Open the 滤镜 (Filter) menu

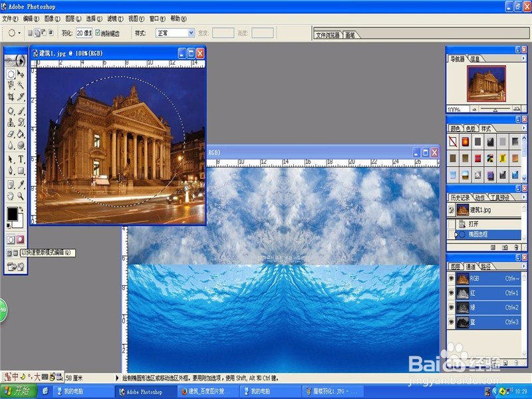coord(115,19)
